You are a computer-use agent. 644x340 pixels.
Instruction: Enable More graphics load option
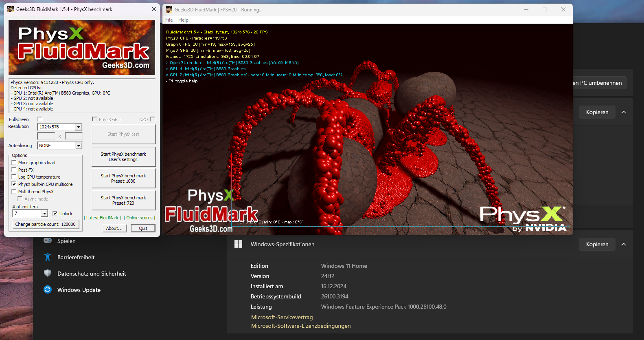14,162
